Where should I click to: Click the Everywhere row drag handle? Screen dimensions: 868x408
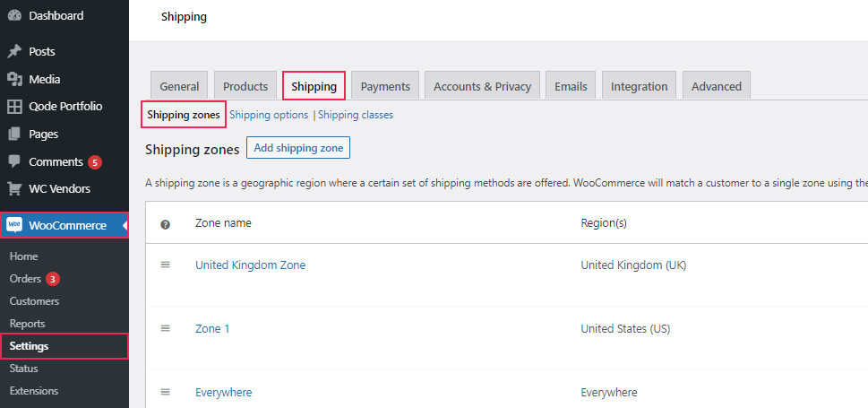click(x=165, y=392)
